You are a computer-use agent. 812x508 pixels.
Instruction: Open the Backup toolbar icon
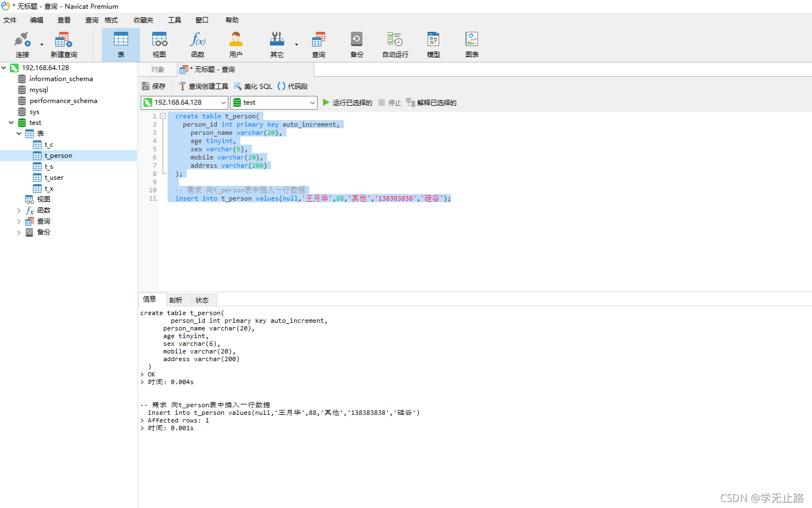click(x=357, y=44)
